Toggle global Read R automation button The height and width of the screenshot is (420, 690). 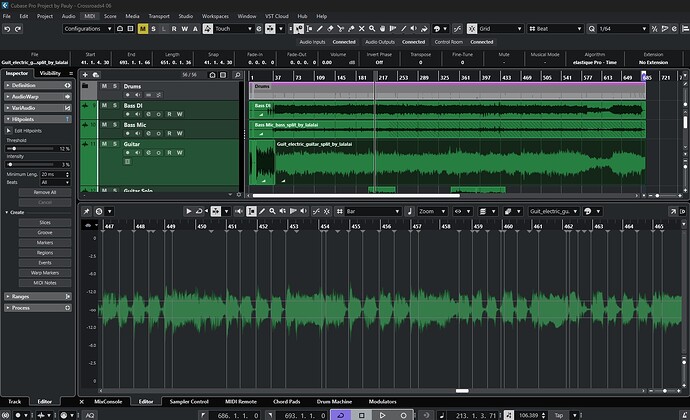click(x=174, y=29)
